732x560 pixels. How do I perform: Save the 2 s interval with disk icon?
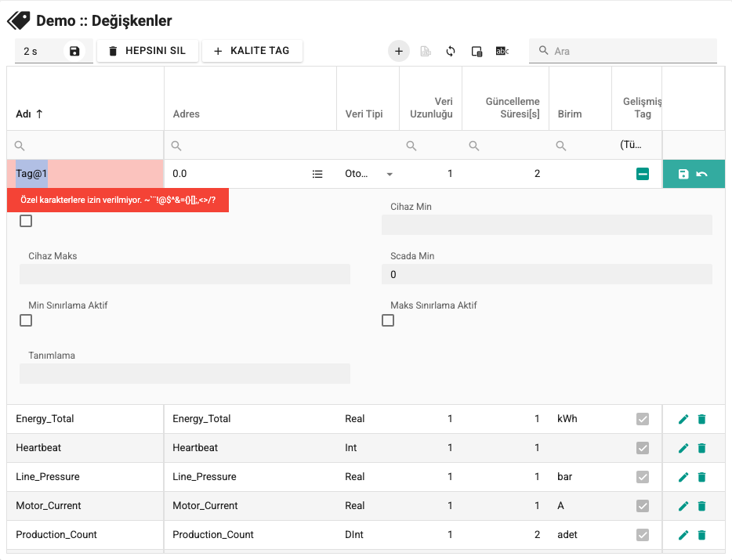tap(74, 52)
